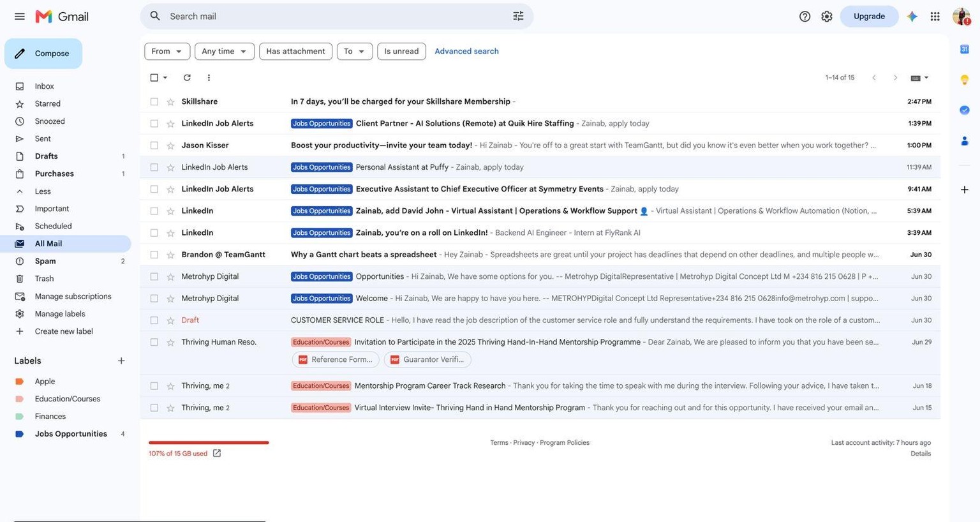This screenshot has width=980, height=522.
Task: Check the Thriving Human Reso. email box
Action: [x=154, y=342]
